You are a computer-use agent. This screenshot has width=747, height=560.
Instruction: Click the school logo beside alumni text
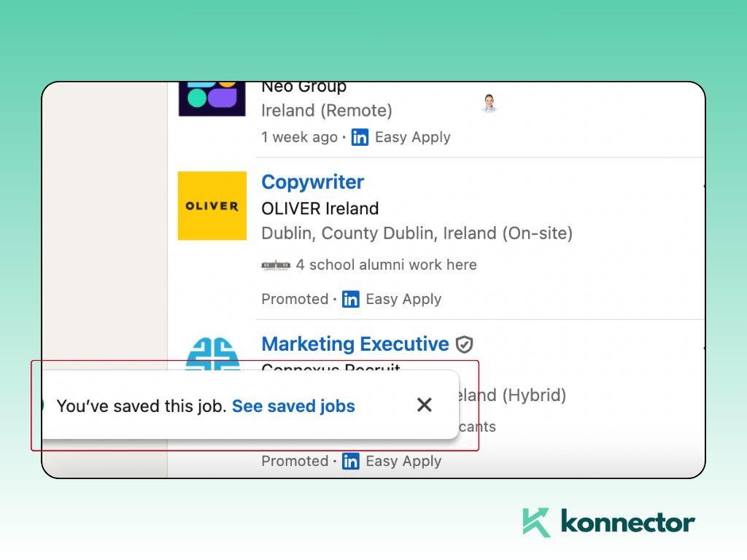click(x=276, y=265)
